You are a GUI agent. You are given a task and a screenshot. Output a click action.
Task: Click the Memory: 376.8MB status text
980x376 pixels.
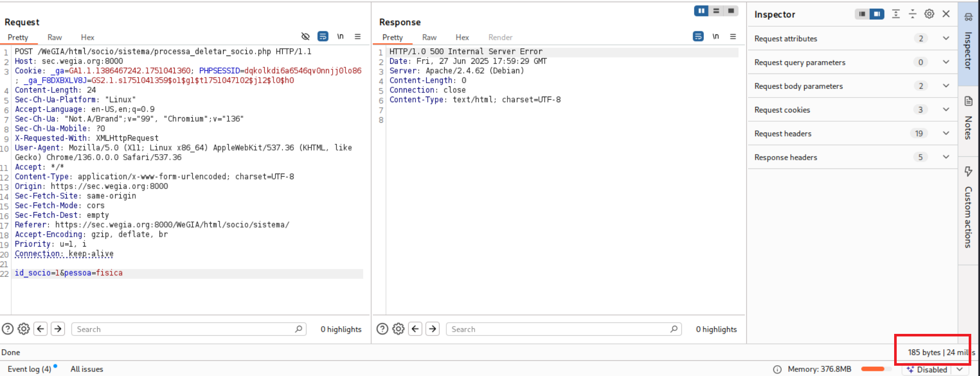(x=820, y=369)
